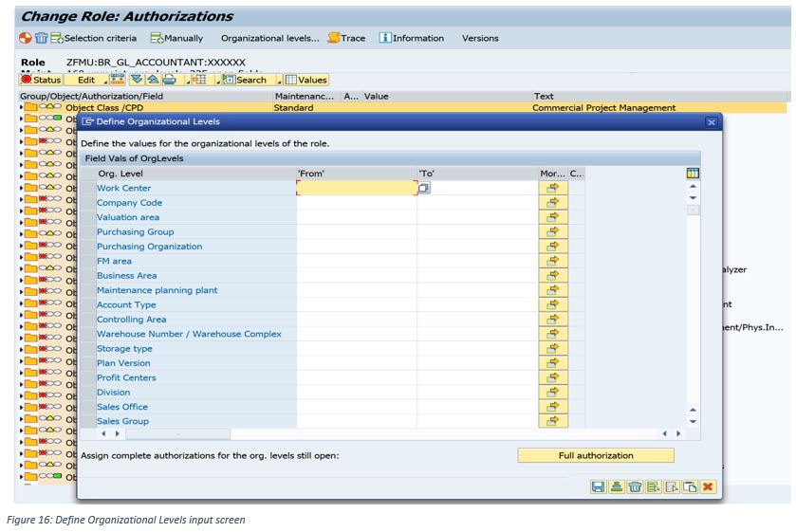Click multiple selection arrow for Business Area
Viewport: 796px width, 532px height.
553,276
